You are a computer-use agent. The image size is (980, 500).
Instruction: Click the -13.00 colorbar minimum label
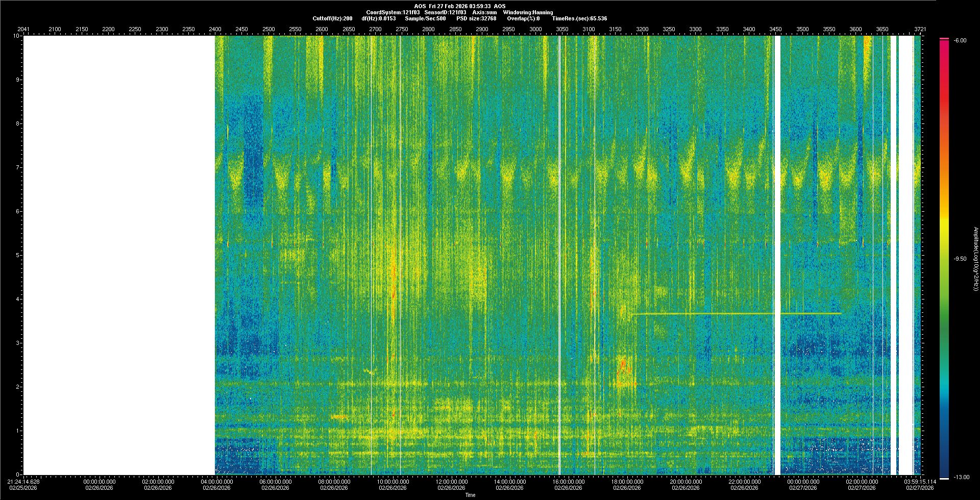(961, 477)
